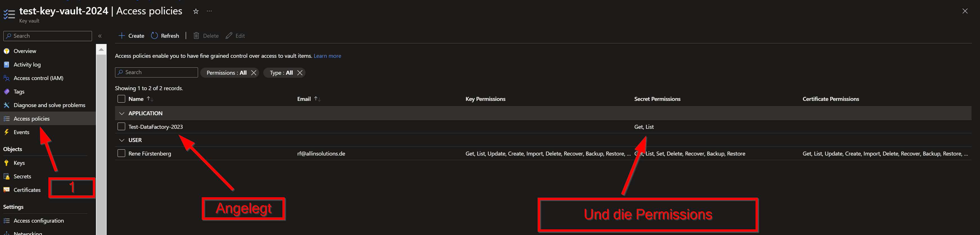Check the Rene Fürstenberg row checkbox
This screenshot has height=235, width=980.
[x=121, y=154]
